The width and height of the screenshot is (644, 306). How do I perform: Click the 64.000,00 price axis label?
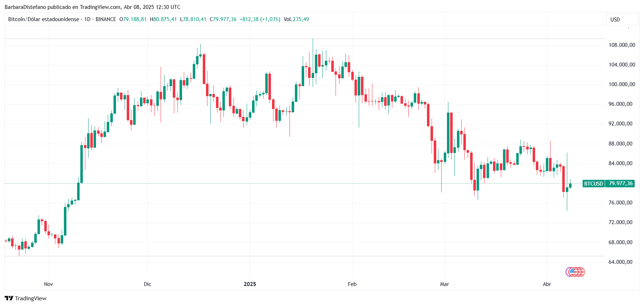point(620,262)
